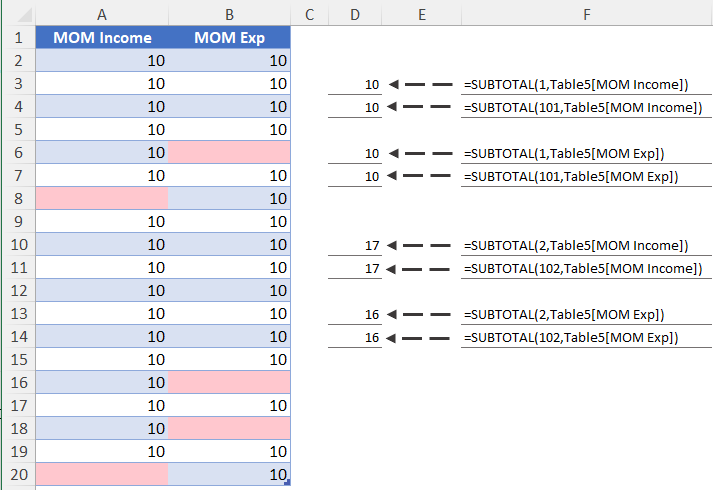
Task: Select row 20 header
Action: coord(19,474)
